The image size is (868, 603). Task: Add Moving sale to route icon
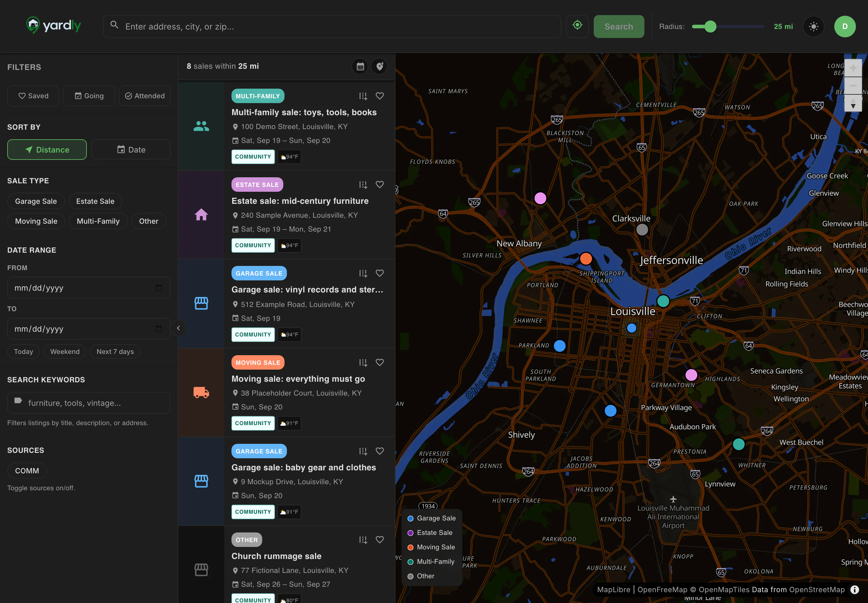click(363, 362)
